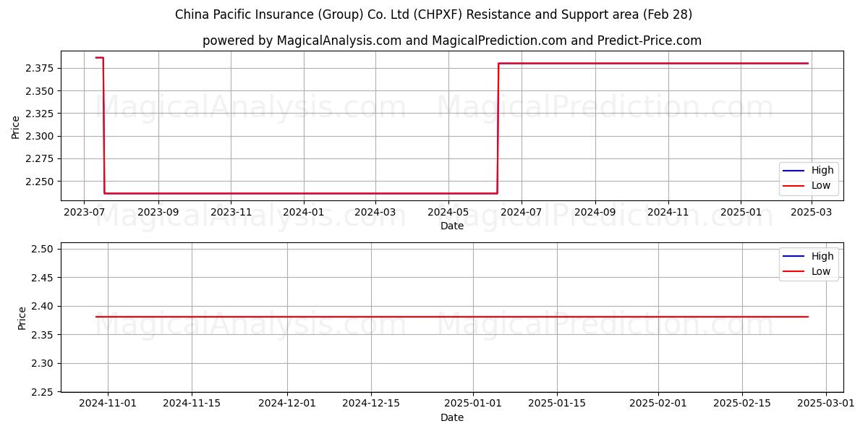Click the 2.275 price tick label

(41, 158)
